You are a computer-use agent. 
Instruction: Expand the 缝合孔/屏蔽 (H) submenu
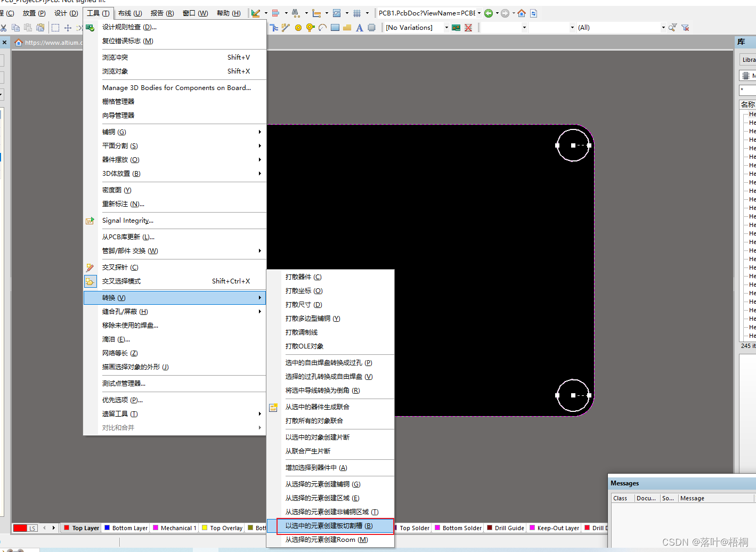tap(175, 312)
